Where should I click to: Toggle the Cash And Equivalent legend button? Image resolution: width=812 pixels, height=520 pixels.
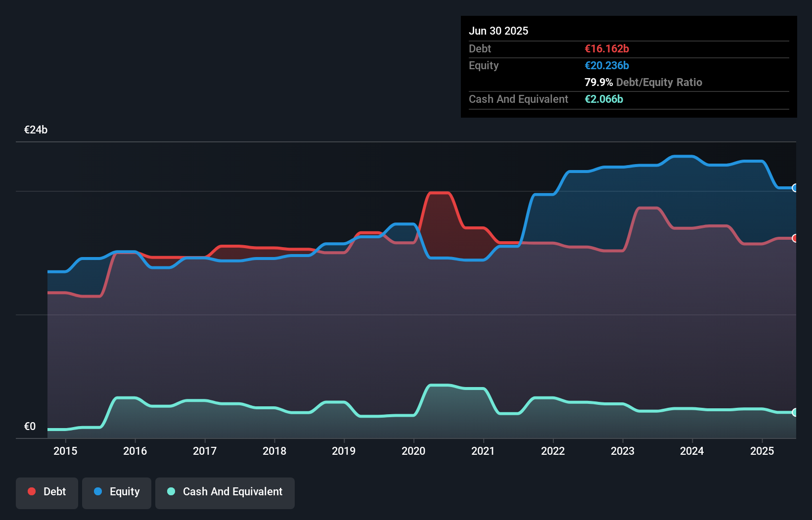225,493
